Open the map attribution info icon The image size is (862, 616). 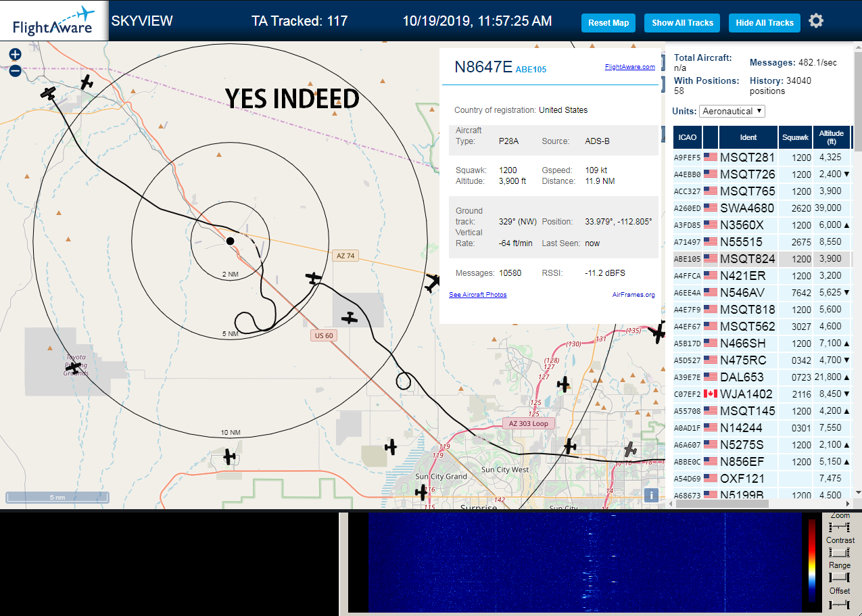pos(651,495)
